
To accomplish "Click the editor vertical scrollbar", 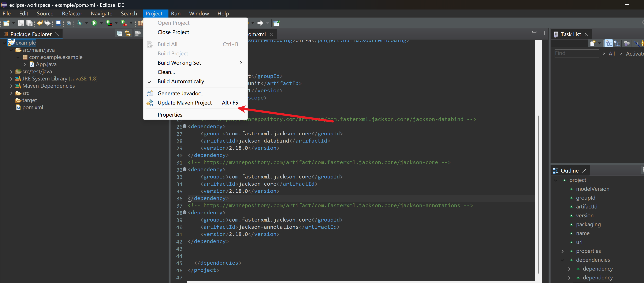I will [539, 195].
